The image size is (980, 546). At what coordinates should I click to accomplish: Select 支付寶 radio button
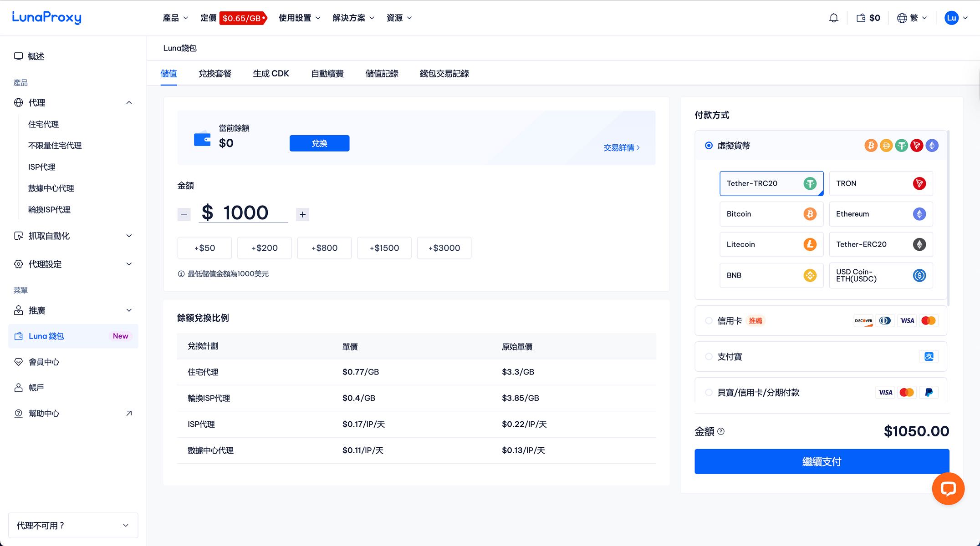[709, 357]
